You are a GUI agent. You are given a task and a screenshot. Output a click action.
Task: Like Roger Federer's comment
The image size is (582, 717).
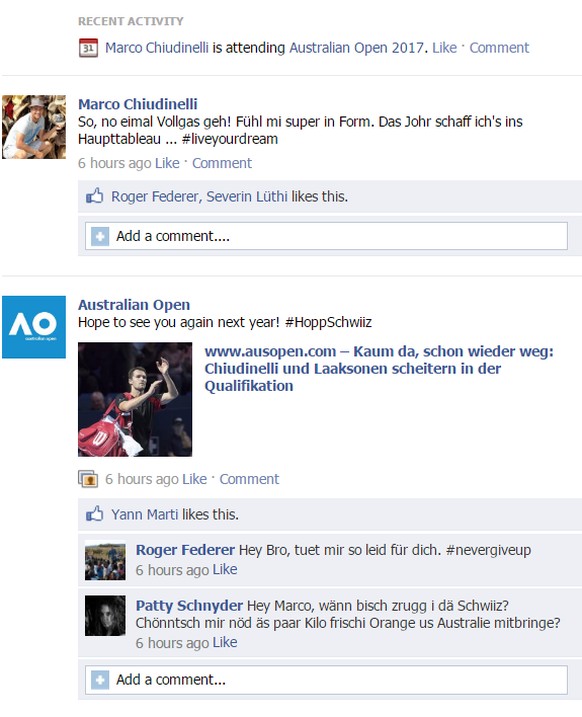(225, 569)
